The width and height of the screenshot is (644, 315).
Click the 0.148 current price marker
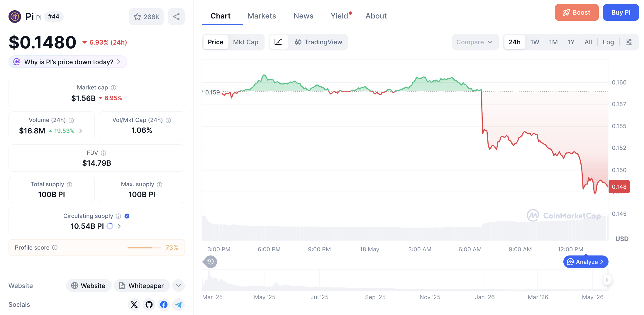point(619,187)
